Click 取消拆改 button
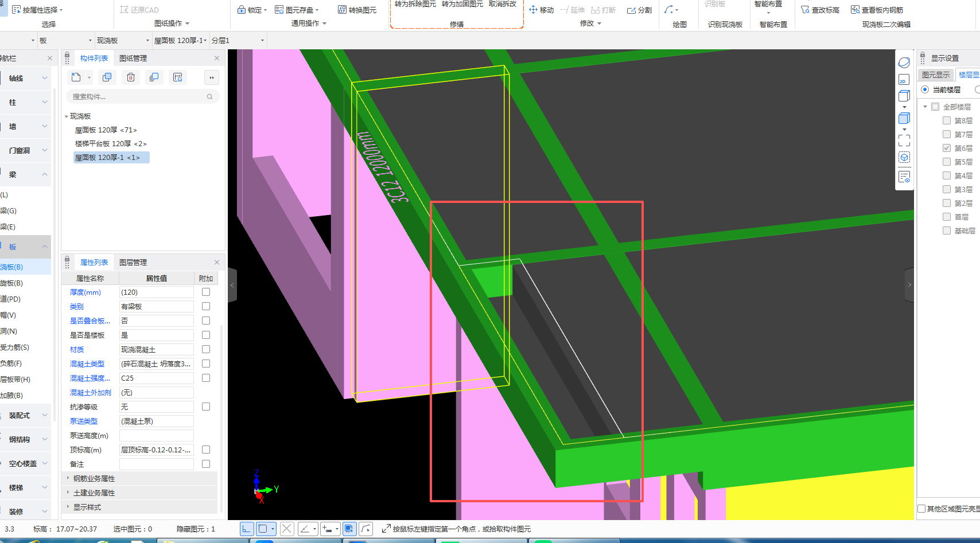 tap(503, 4)
